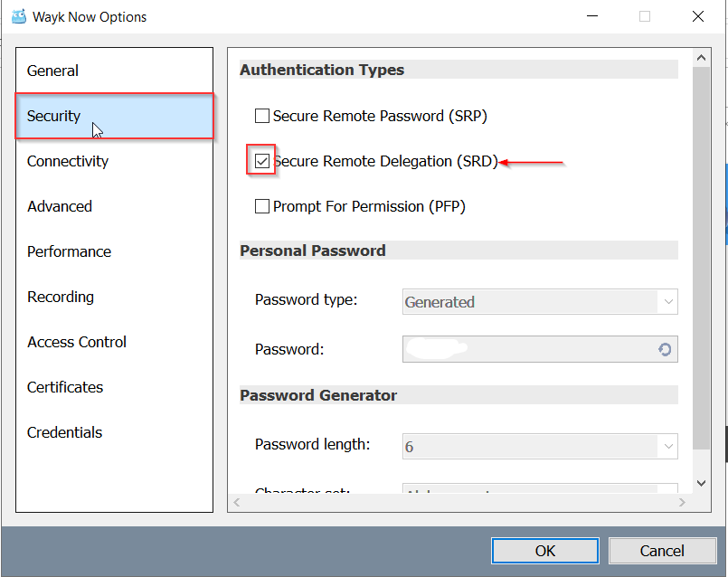Click the horizontal scrollbar left arrow
This screenshot has height=577, width=728.
tap(237, 502)
